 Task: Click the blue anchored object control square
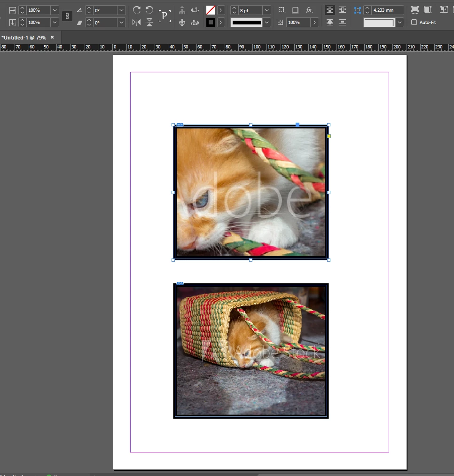[x=297, y=125]
